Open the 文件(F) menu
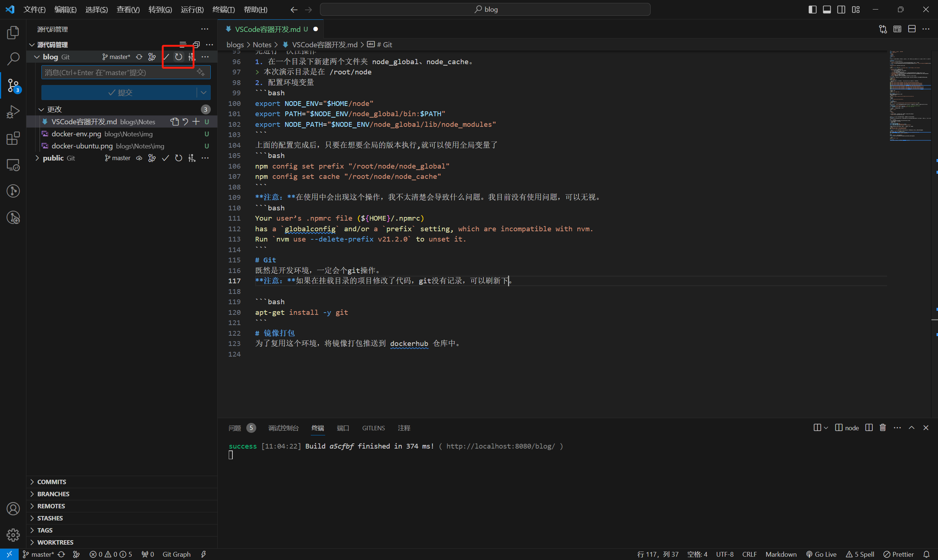The image size is (938, 560). pos(34,10)
